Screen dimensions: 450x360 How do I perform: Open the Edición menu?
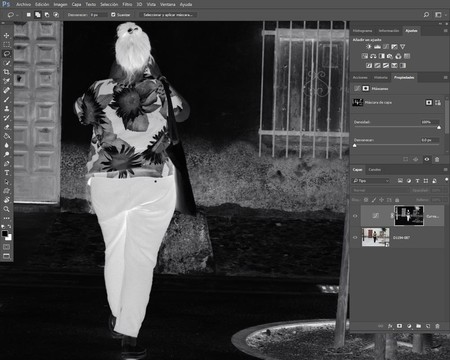42,4
